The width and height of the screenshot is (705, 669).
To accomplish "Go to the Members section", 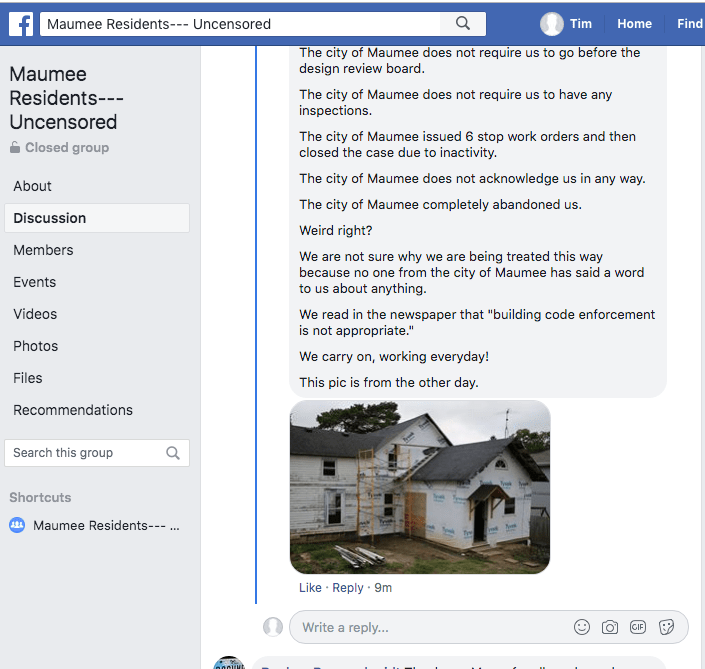I will [43, 250].
